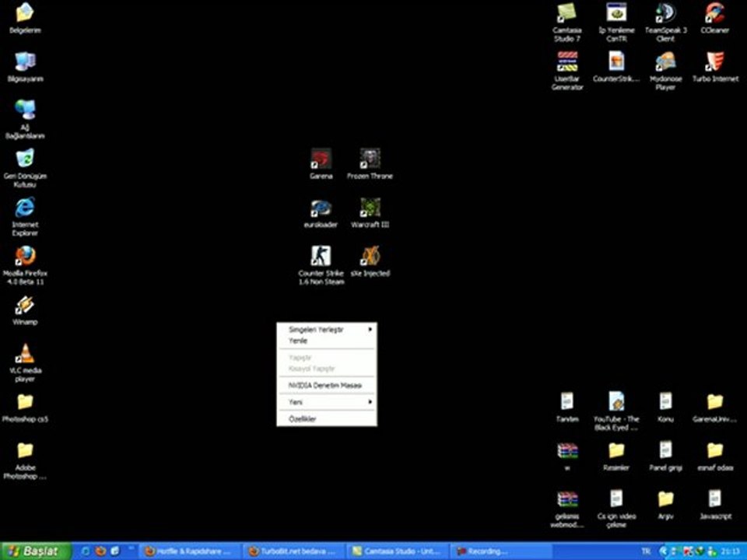The width and height of the screenshot is (747, 560).
Task: Select the Garena shortcut
Action: pos(321,163)
